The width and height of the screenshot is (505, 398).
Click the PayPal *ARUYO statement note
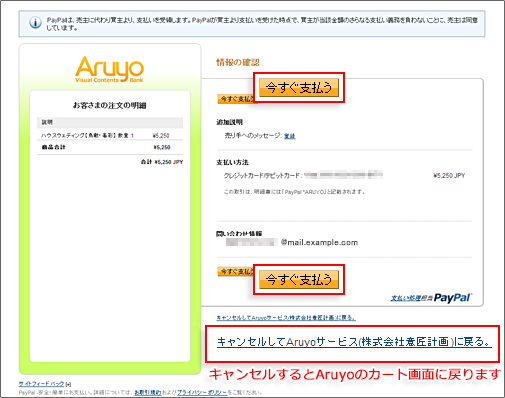[294, 192]
